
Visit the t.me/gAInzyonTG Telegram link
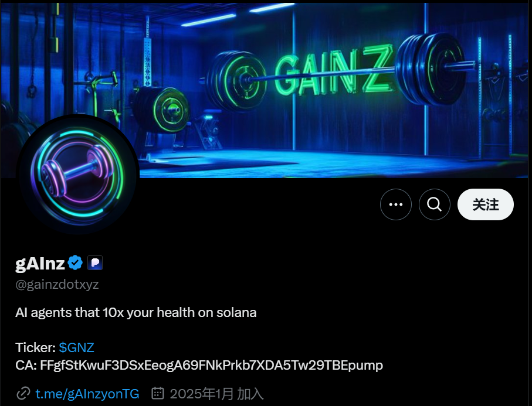[x=87, y=394]
